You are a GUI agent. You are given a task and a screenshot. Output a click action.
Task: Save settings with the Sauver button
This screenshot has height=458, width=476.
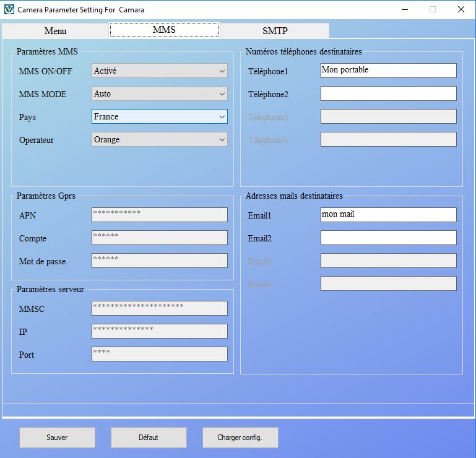57,438
